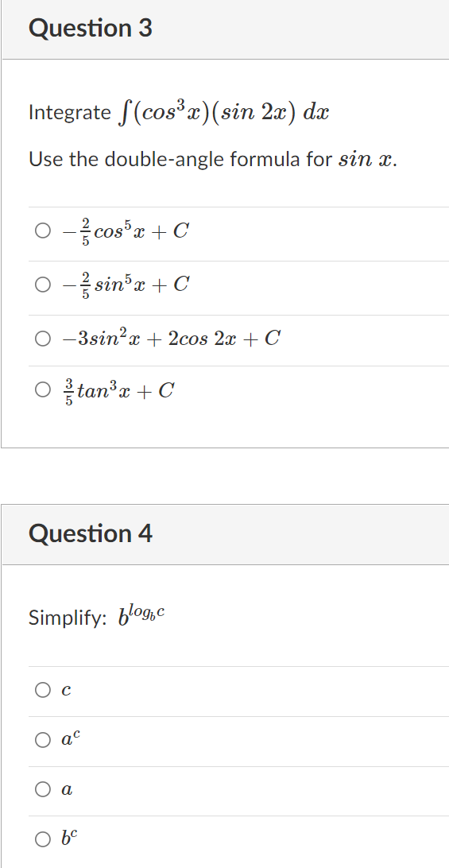Click the word Simplify in Question 4

[x=68, y=618]
